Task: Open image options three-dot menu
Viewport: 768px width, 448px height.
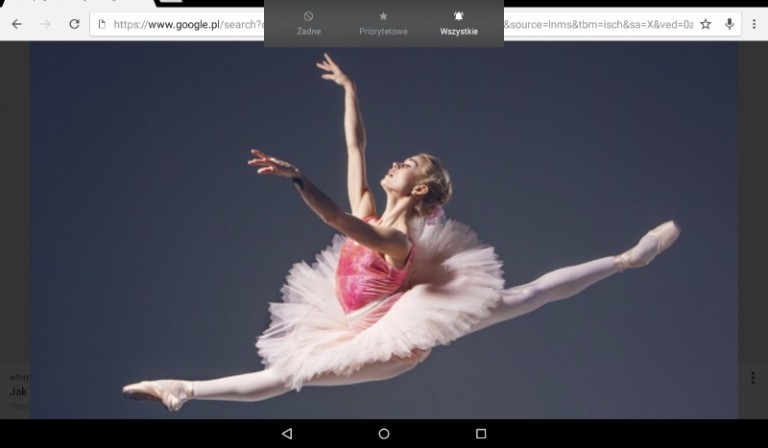Action: click(753, 377)
